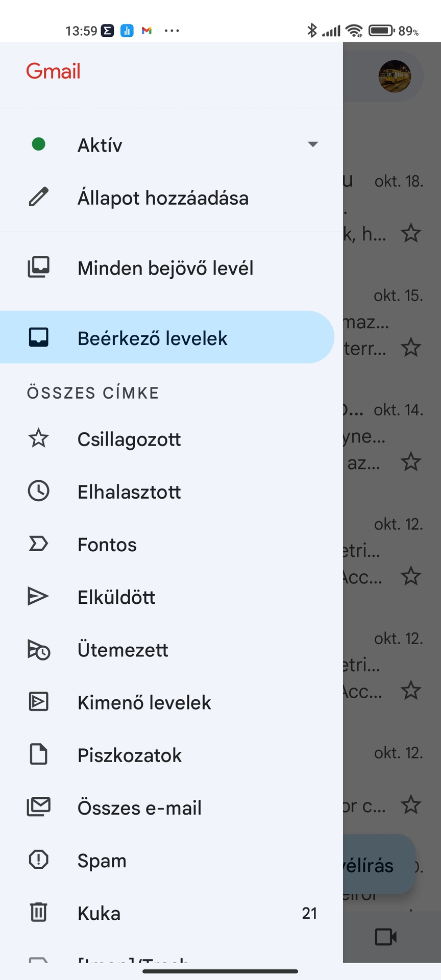
Task: Show Összes e-mail folder
Action: 139,807
